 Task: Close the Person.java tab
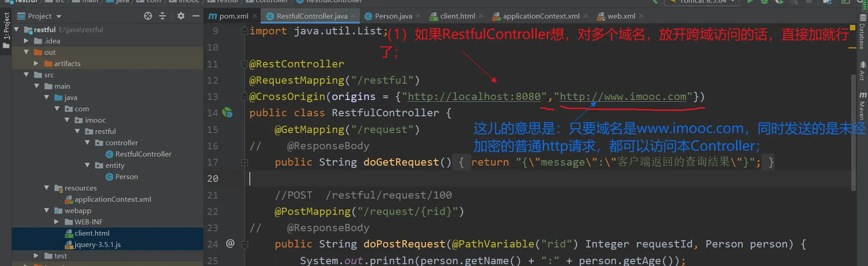[x=418, y=16]
